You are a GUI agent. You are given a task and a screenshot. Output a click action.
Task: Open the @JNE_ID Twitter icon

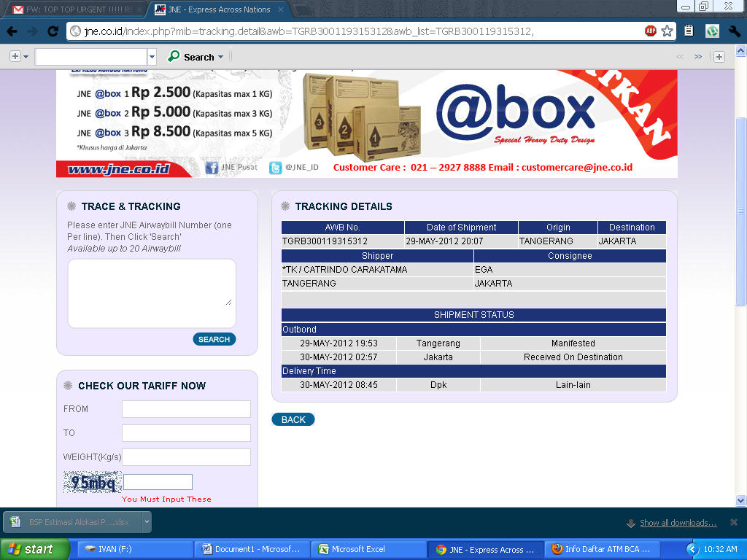click(275, 168)
